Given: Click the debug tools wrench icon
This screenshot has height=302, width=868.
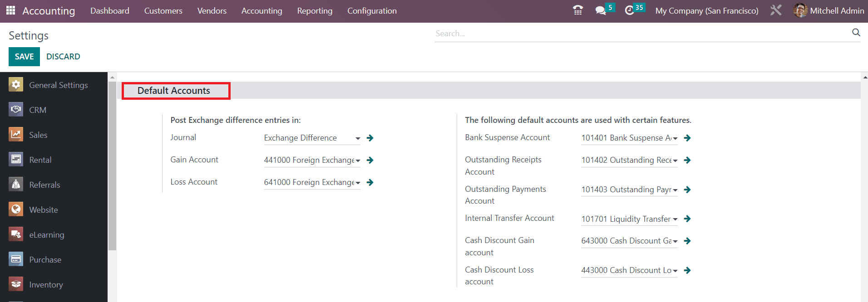Looking at the screenshot, I should [x=776, y=10].
